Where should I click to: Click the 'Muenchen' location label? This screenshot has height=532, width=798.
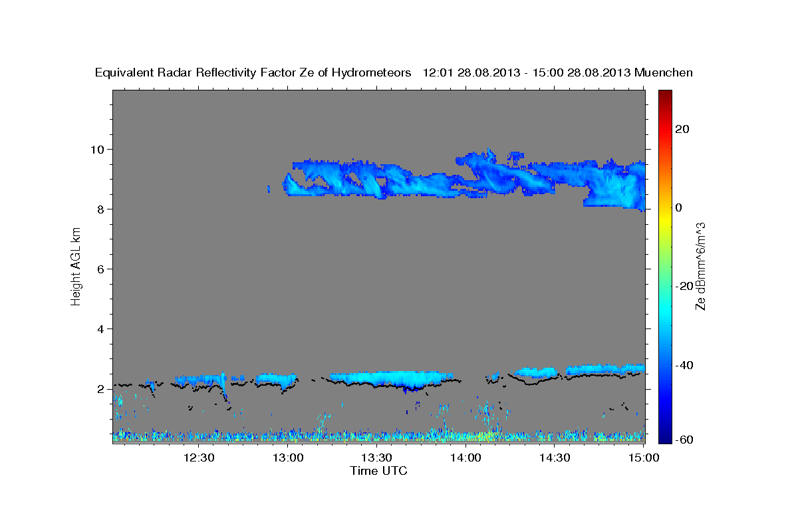point(664,72)
